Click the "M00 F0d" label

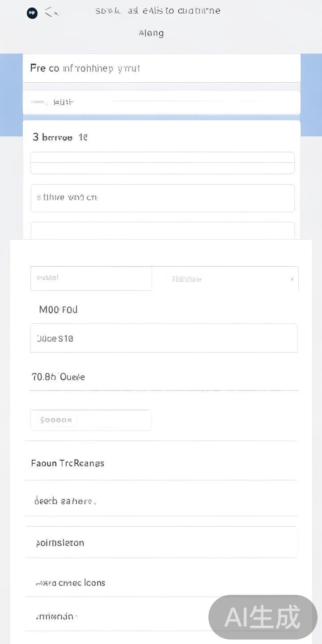58,309
